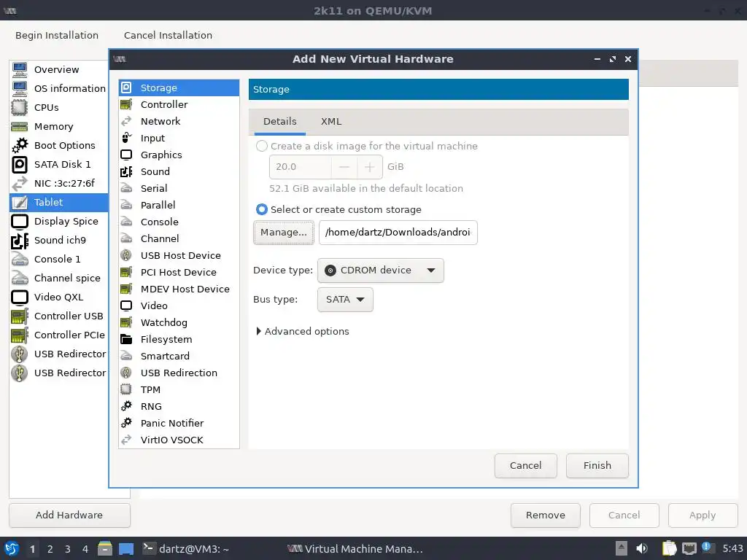Select Parallel in hardware type list
The height and width of the screenshot is (560, 747).
click(179, 205)
